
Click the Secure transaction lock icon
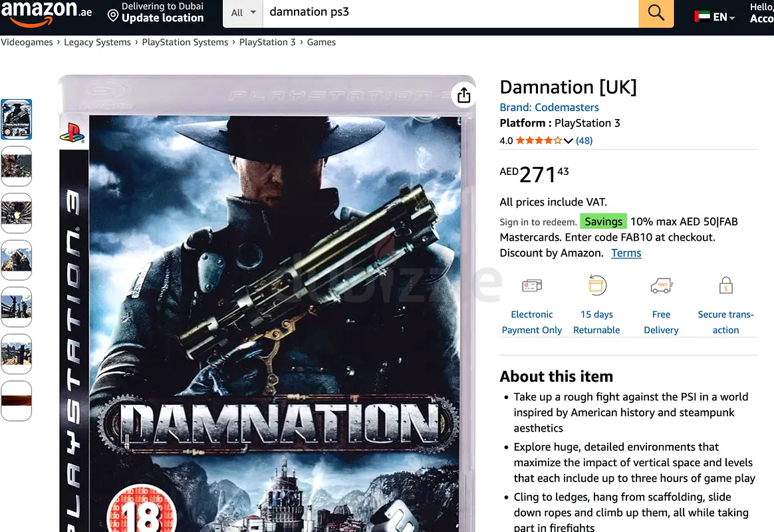tap(725, 285)
